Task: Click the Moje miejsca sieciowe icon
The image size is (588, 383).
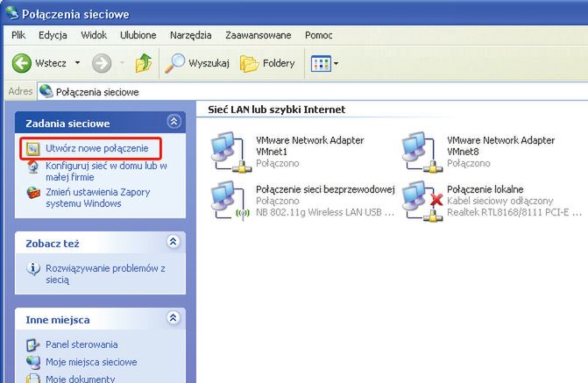Action: (x=33, y=362)
